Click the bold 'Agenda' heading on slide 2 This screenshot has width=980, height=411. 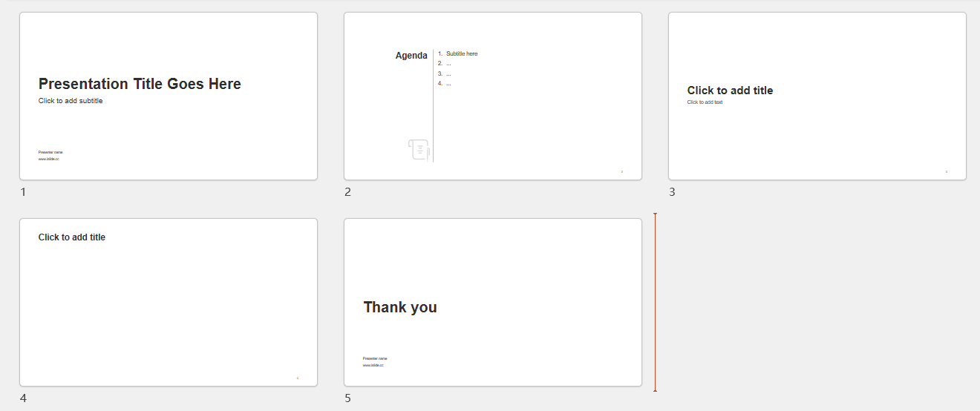point(411,56)
